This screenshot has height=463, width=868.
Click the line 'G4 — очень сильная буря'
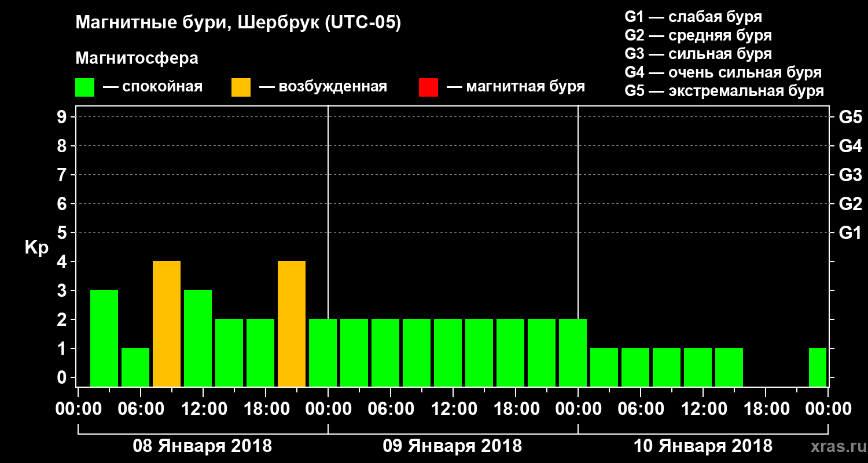coord(723,72)
